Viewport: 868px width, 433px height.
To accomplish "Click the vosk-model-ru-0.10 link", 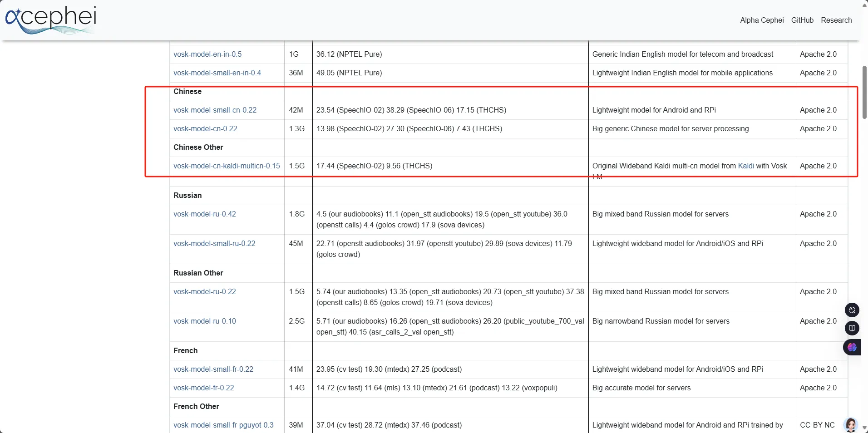I will click(x=205, y=321).
